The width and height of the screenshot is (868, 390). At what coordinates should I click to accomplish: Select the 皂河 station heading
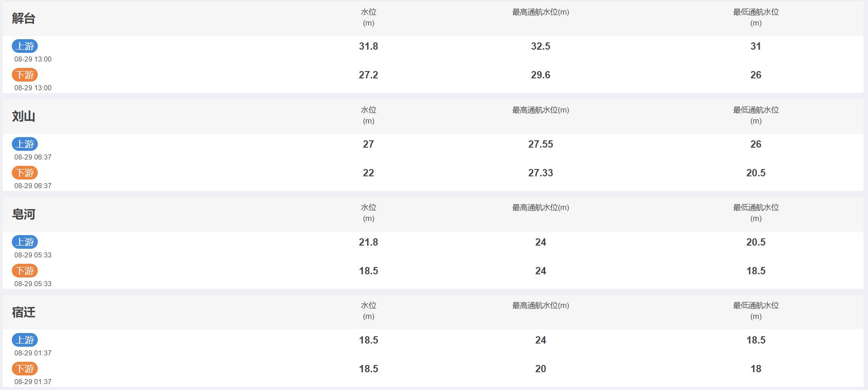(x=24, y=214)
